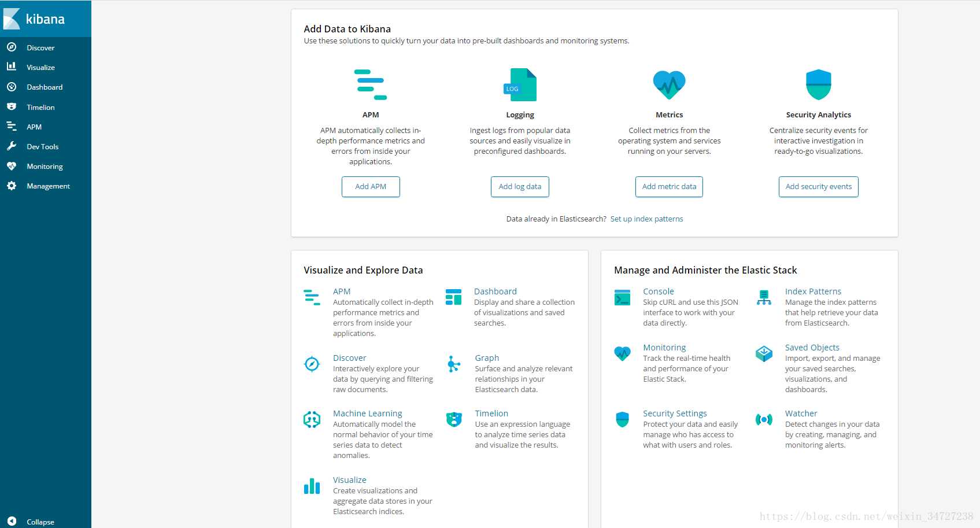
Task: Click the Security Settings shield icon
Action: [622, 419]
